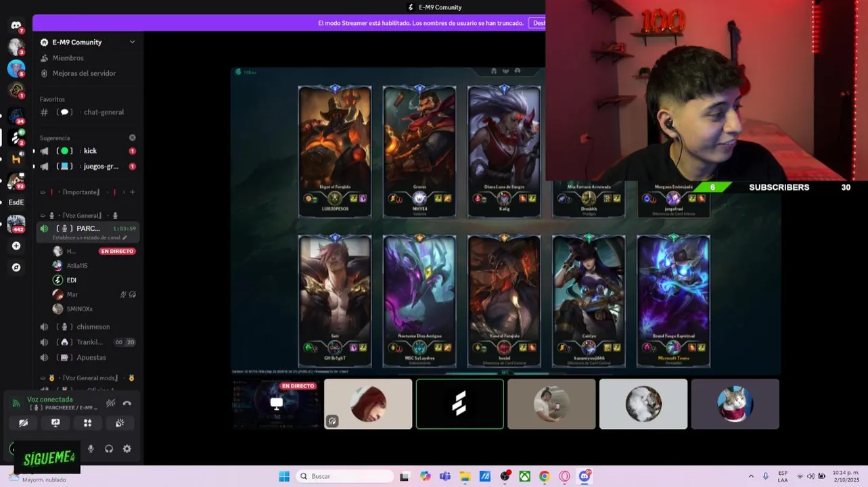Open ESP LAA language input switcher
Screen dimensions: 868x487
(x=783, y=476)
